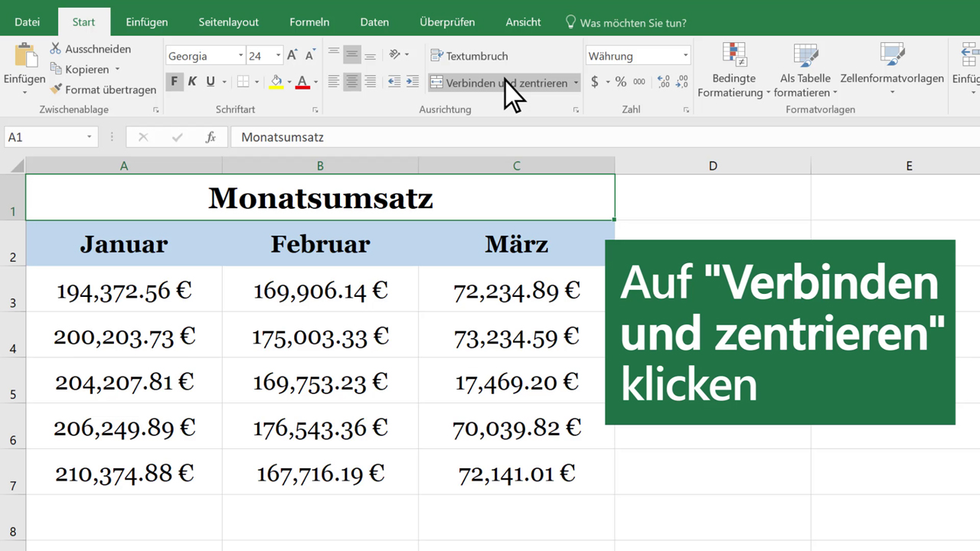Open the font color dropdown arrow
The height and width of the screenshot is (551, 980).
[x=316, y=81]
